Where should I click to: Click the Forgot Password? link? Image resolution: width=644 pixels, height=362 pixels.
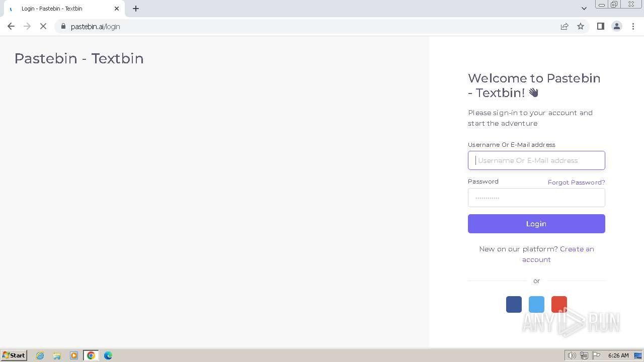(x=576, y=182)
